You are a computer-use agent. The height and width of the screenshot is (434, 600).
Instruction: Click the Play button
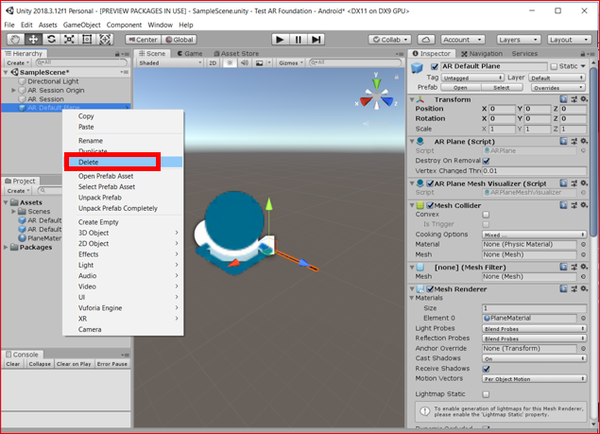click(280, 39)
